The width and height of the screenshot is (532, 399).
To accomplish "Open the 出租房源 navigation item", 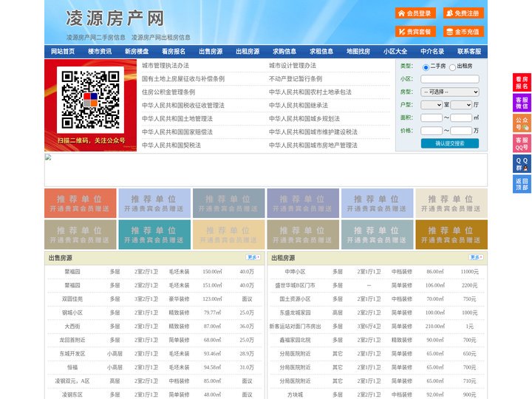I will (x=248, y=52).
